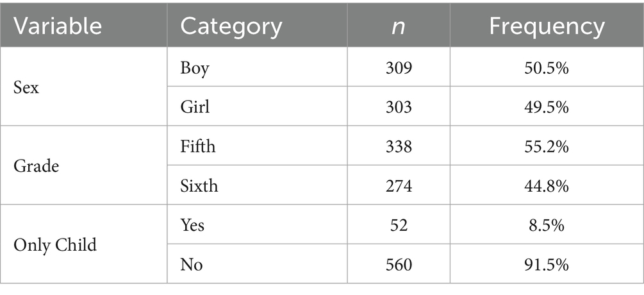Select the Category column header
Viewport: 644px width, 295px height.
231,26
